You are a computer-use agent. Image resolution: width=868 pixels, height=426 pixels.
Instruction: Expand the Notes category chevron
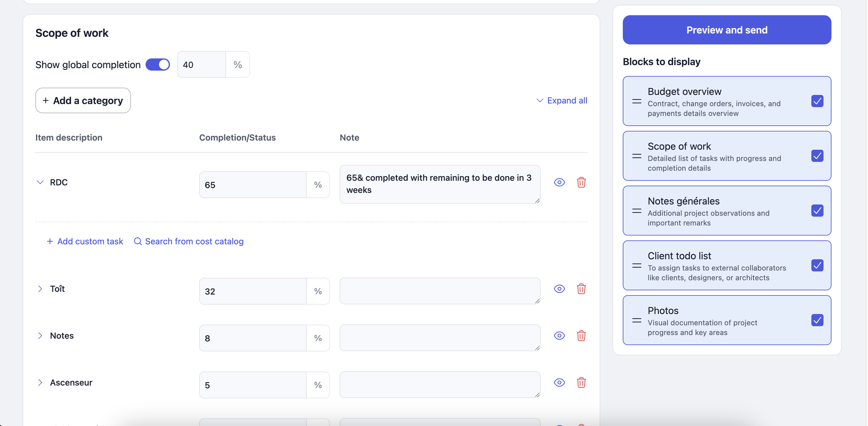point(40,336)
